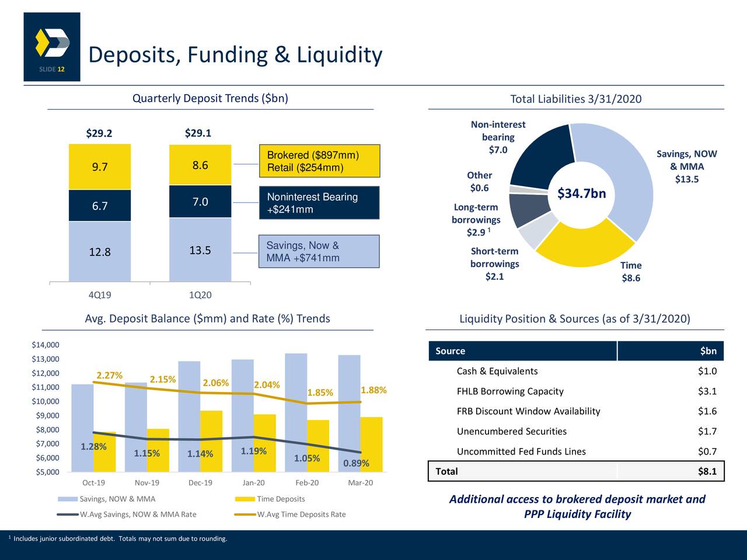747x560 pixels.
Task: Click the 'Non-interest bearing $7.0' label
Action: click(x=498, y=137)
